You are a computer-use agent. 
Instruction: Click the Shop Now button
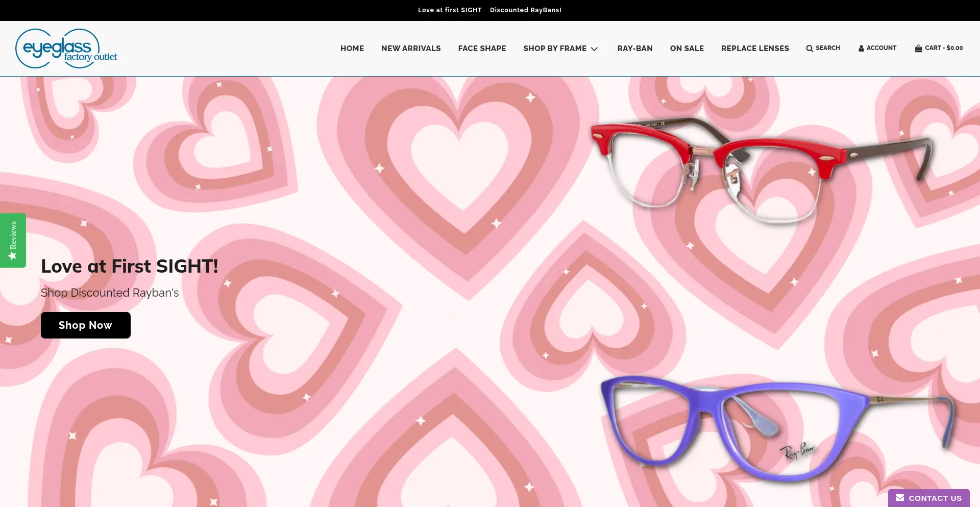pos(86,325)
